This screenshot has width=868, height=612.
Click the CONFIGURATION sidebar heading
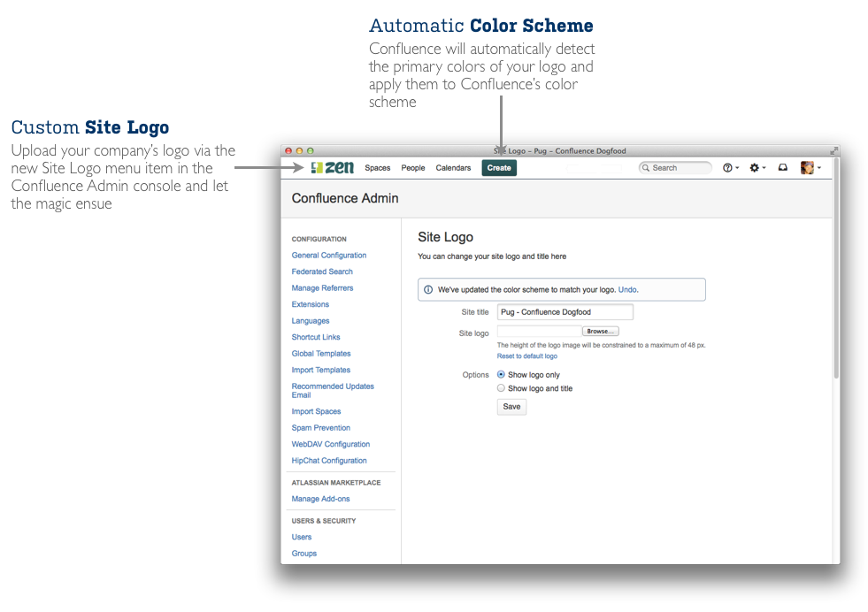[x=319, y=239]
